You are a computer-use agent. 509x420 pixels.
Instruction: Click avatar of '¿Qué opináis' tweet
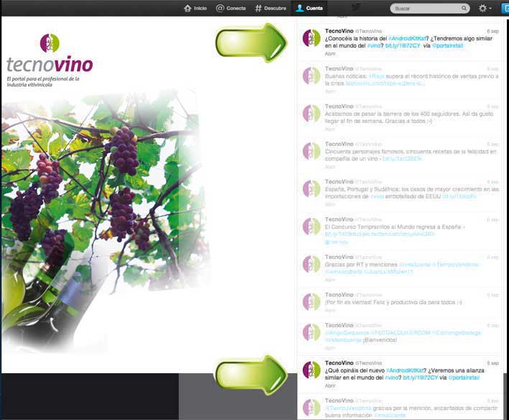click(x=311, y=370)
